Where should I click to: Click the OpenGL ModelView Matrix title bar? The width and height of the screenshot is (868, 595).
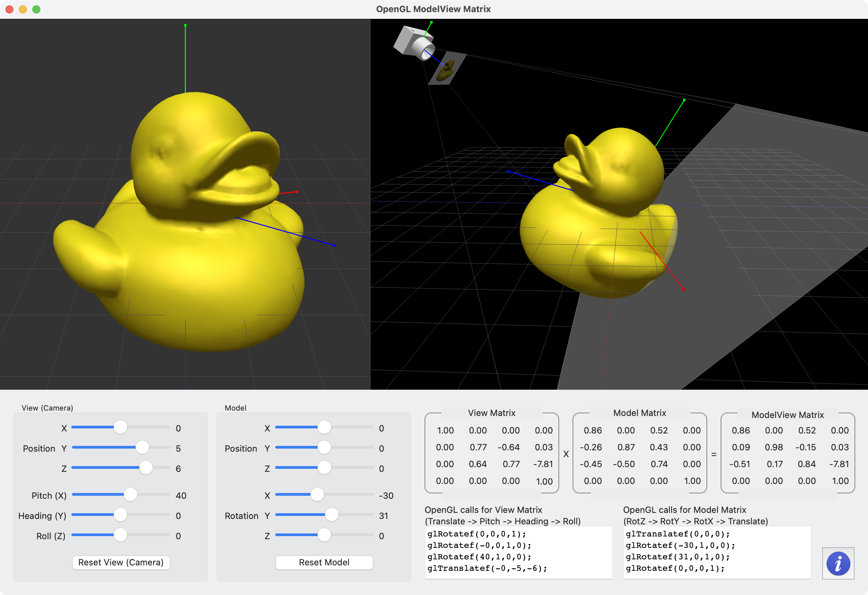pyautogui.click(x=434, y=9)
